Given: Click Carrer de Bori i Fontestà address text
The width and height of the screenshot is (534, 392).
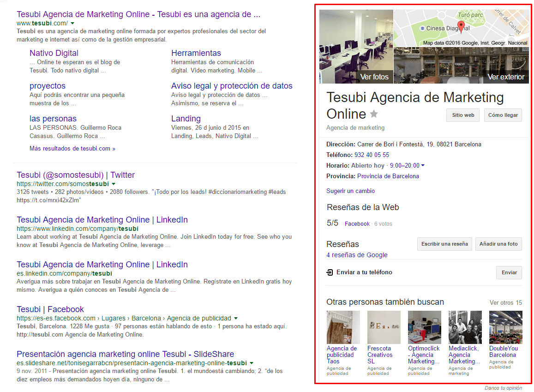Looking at the screenshot, I should click(419, 145).
